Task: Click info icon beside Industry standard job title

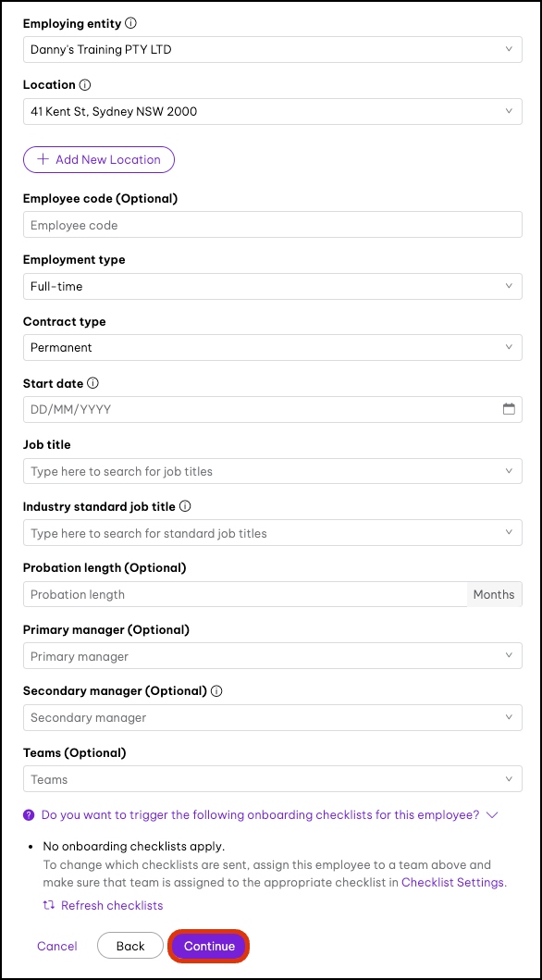Action: [x=185, y=506]
